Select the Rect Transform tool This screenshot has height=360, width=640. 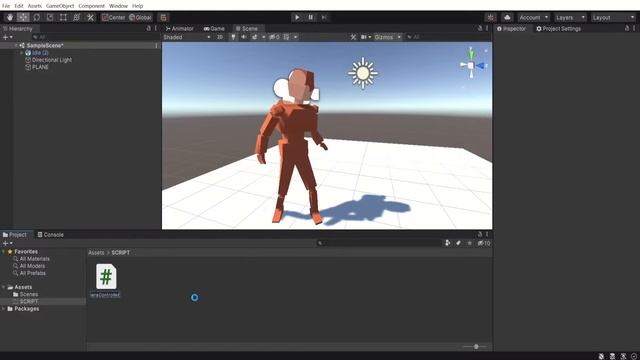63,18
